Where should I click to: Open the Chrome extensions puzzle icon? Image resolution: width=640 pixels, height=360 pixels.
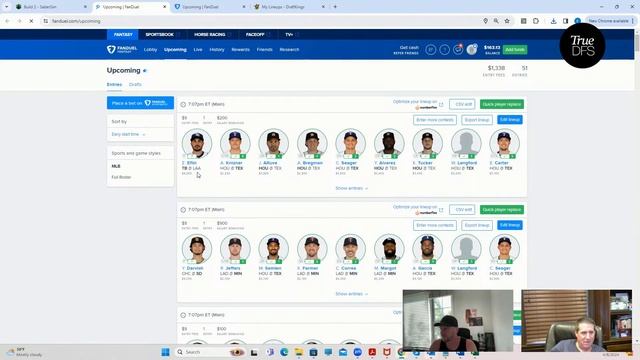536,21
